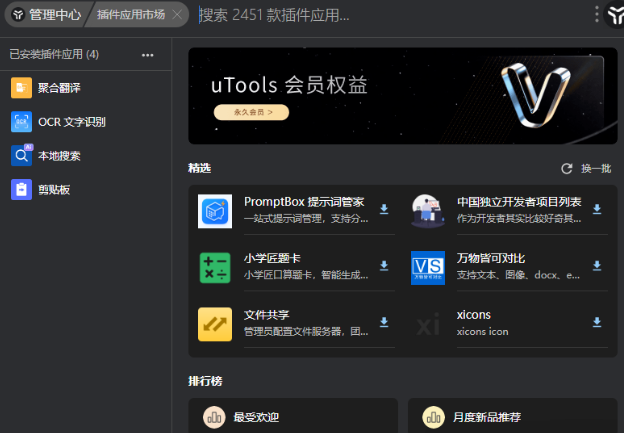
Task: Open 聚合翻译 from installed list
Action: (x=86, y=88)
